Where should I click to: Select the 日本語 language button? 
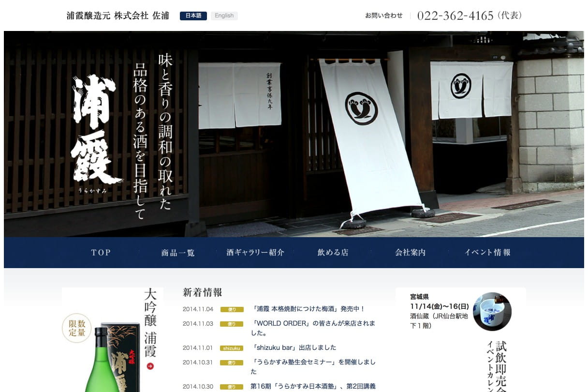[193, 15]
